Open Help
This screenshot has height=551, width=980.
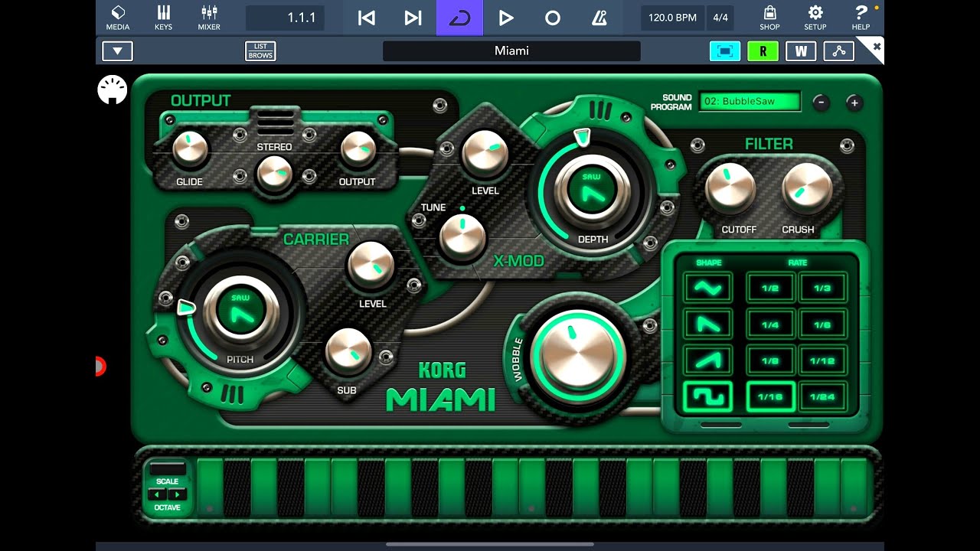(x=861, y=18)
